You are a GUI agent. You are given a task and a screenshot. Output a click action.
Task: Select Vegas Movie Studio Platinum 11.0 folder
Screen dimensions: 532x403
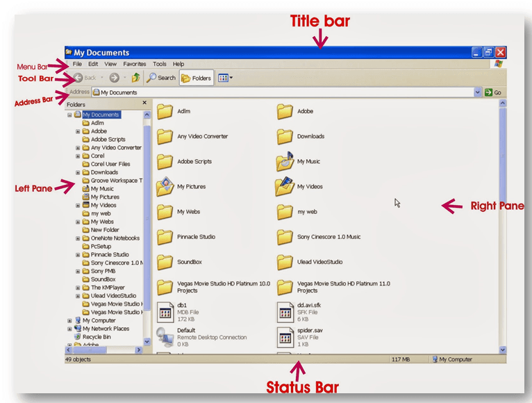click(285, 287)
